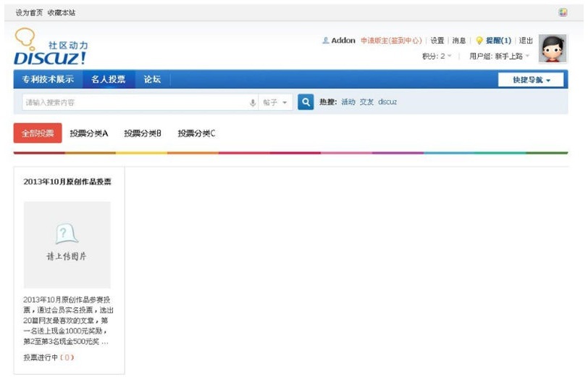Click the lightbulb reminder icon

(x=479, y=41)
